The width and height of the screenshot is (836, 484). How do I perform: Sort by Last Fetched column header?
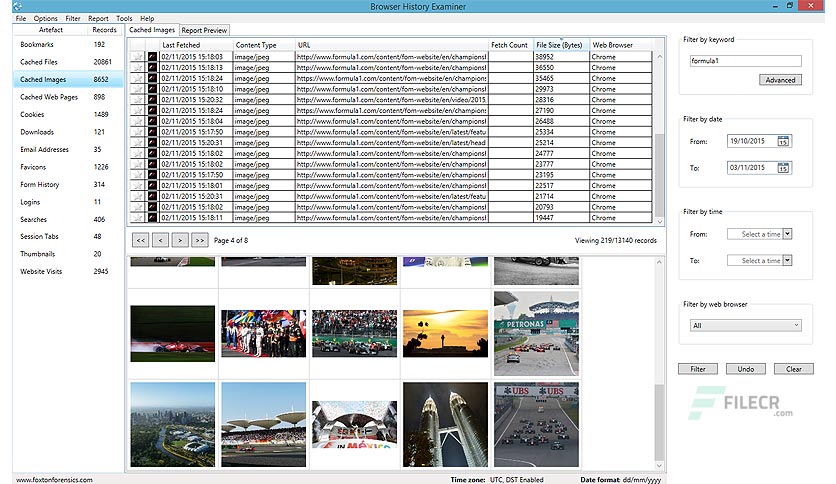point(196,45)
